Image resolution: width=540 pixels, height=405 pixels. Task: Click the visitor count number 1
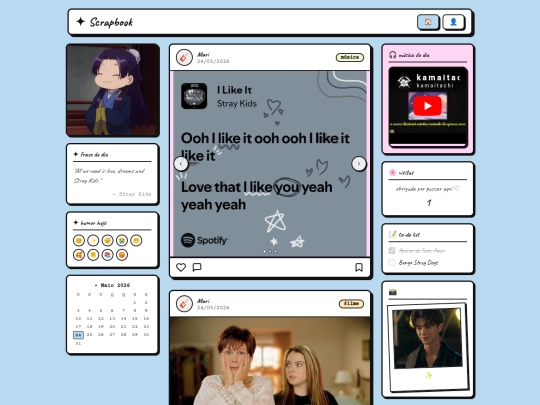click(429, 202)
